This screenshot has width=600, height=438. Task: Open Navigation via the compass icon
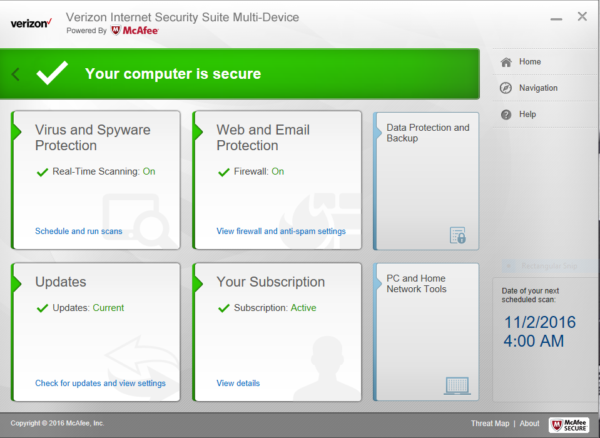[506, 88]
